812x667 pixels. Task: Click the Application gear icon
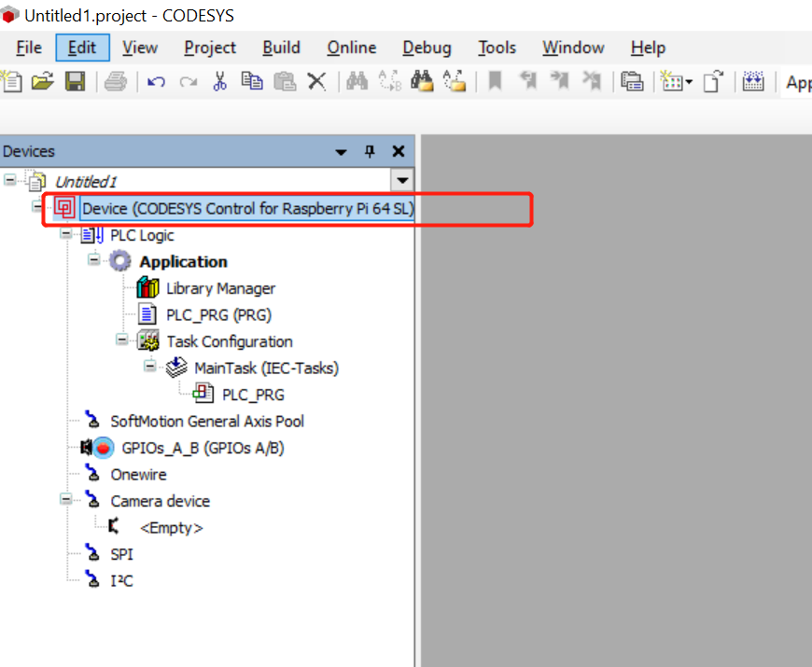(x=120, y=261)
